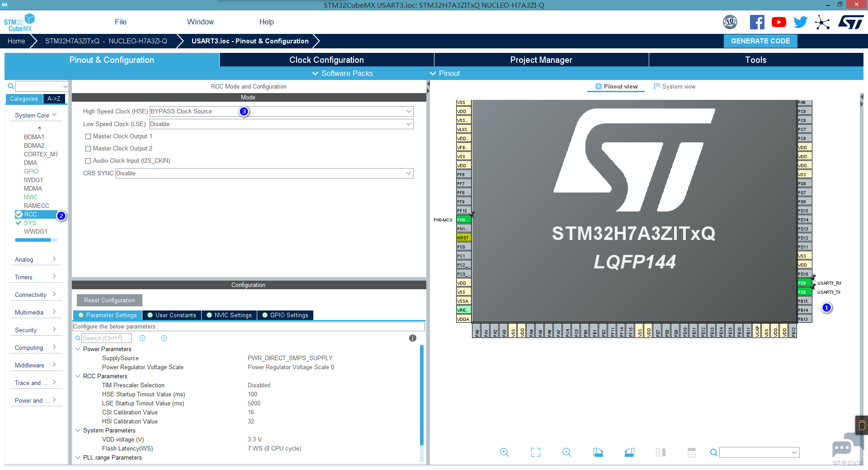Expand the Security category

click(36, 330)
